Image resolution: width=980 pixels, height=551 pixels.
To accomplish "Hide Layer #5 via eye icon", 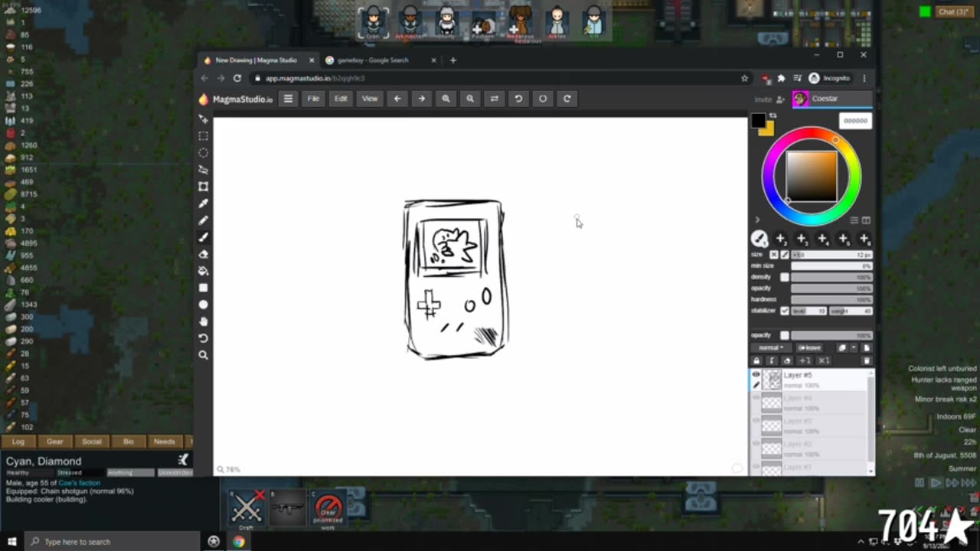I will [x=756, y=374].
